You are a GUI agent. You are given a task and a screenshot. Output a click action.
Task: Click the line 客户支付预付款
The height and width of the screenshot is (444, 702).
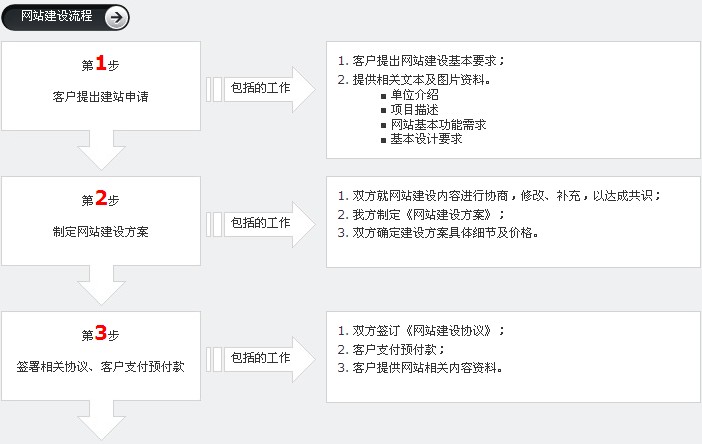396,349
